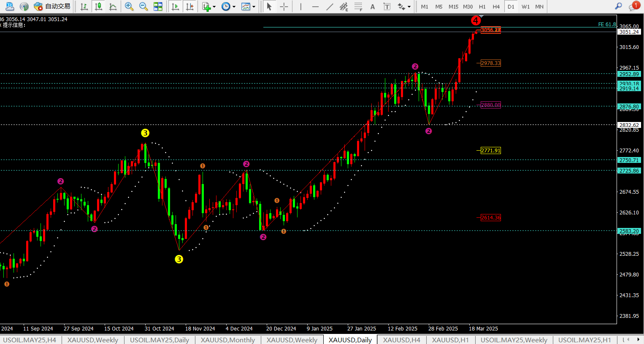Toggle the 自动交易 auto trading button
The height and width of the screenshot is (344, 644).
click(53, 6)
